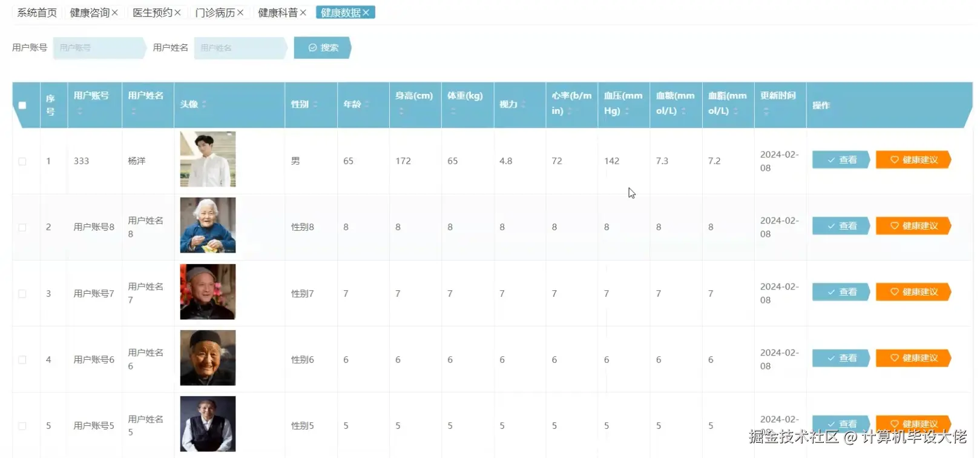Open avatar photo in 用户账号5 row

coord(208,423)
